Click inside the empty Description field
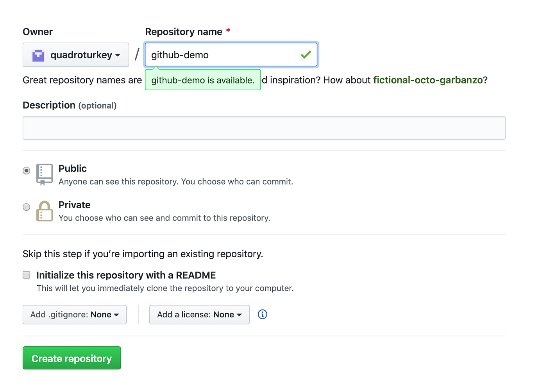The width and height of the screenshot is (547, 392). (264, 128)
